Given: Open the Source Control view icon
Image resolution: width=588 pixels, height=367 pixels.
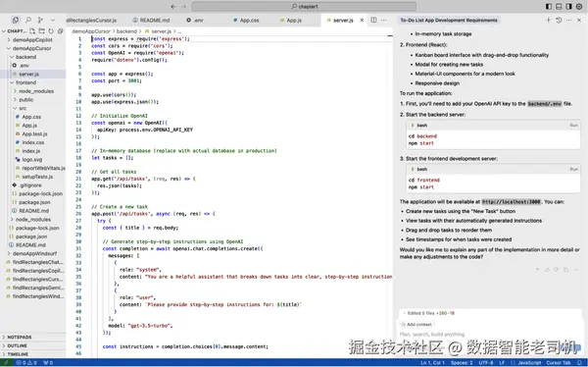Looking at the screenshot, I should pyautogui.click(x=40, y=20).
